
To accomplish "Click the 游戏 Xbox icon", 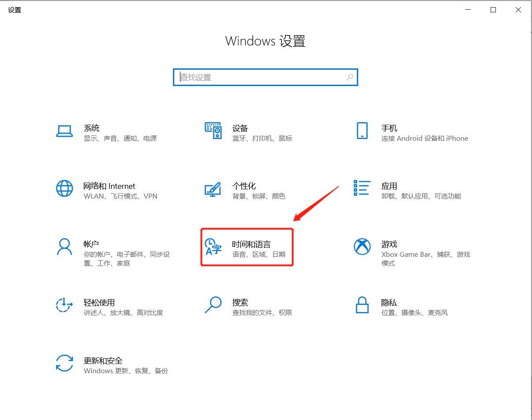I will (362, 247).
